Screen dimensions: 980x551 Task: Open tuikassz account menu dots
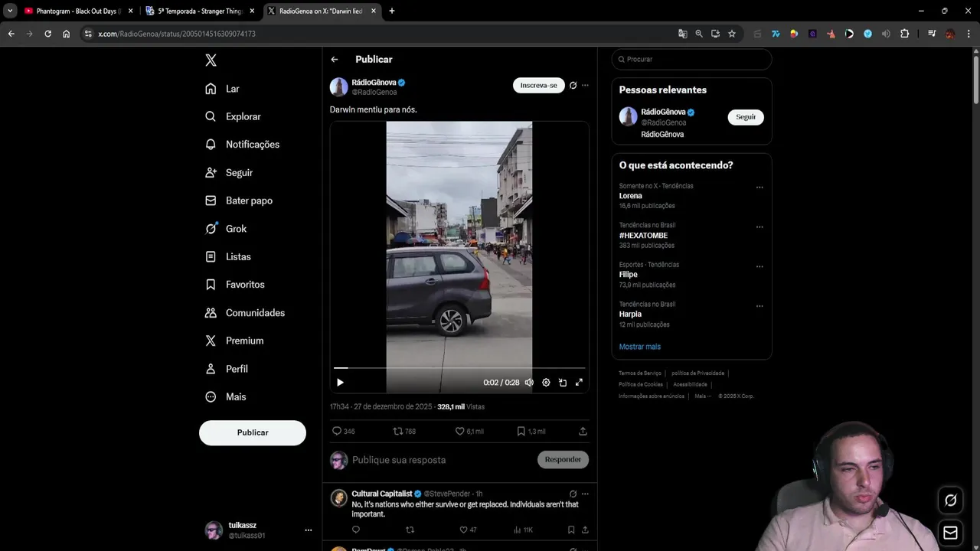coord(309,530)
